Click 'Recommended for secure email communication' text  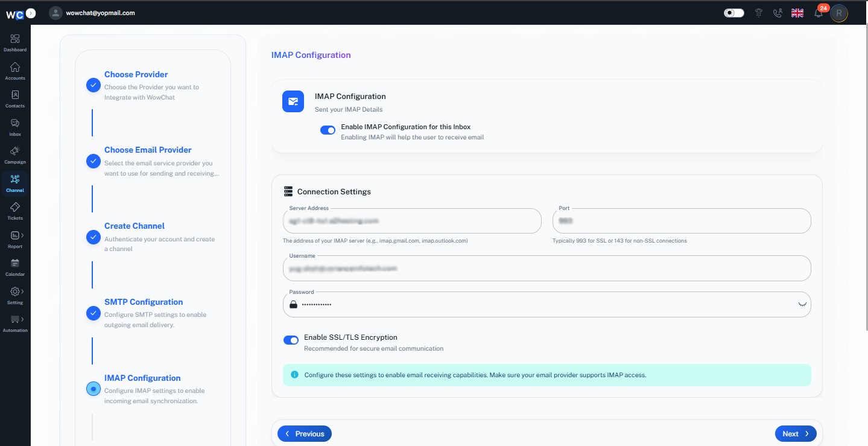(x=373, y=349)
